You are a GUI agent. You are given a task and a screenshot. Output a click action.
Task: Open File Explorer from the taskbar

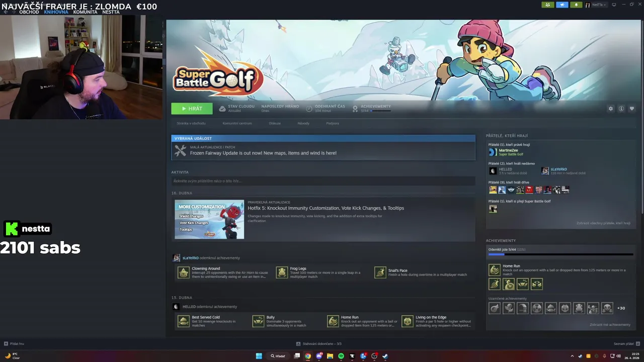[330, 356]
